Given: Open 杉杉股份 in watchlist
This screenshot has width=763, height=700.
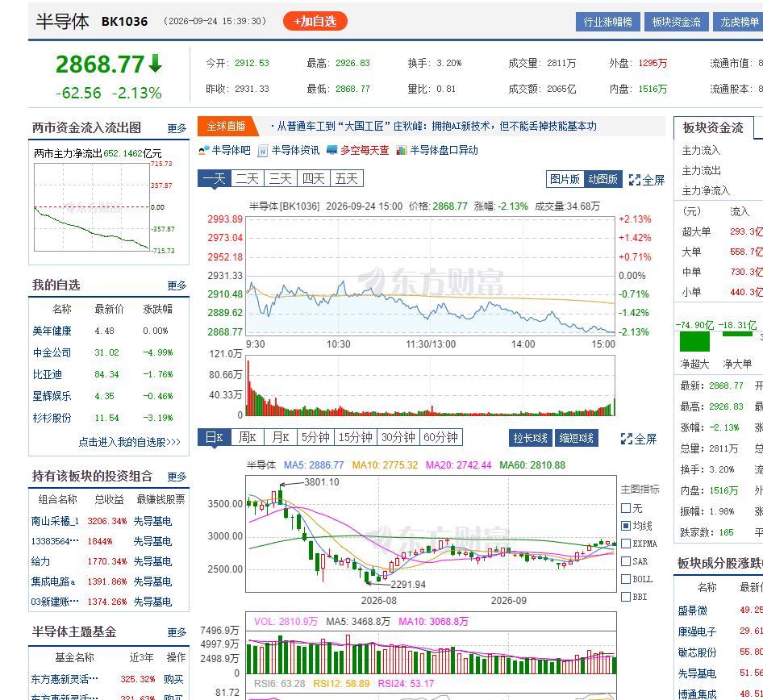Looking at the screenshot, I should 52,418.
